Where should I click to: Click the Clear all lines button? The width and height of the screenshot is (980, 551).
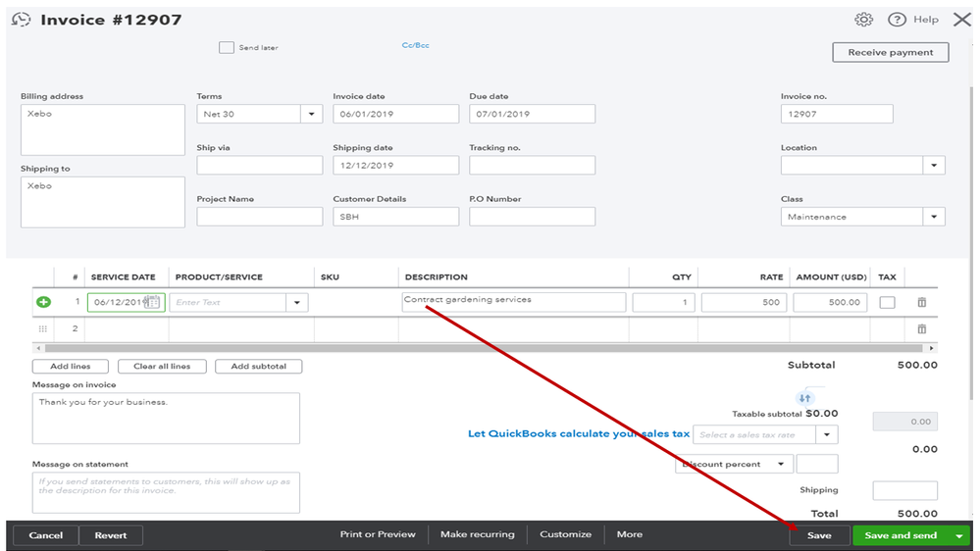162,366
